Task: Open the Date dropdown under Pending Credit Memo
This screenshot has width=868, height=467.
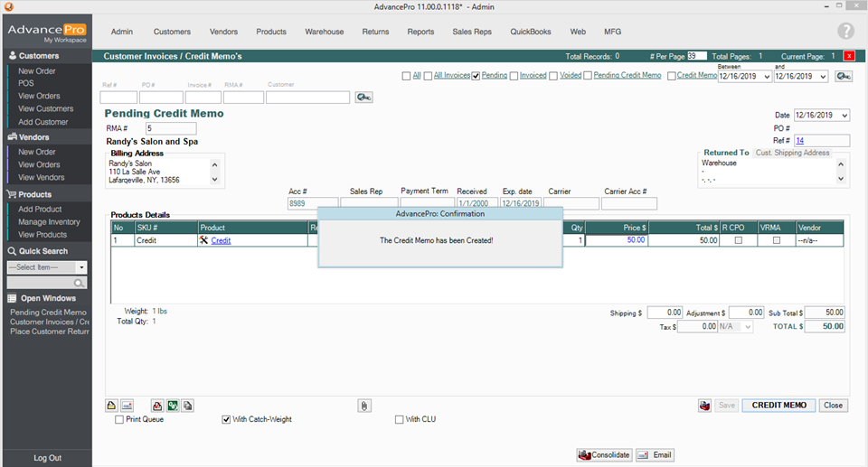Action: coord(844,116)
